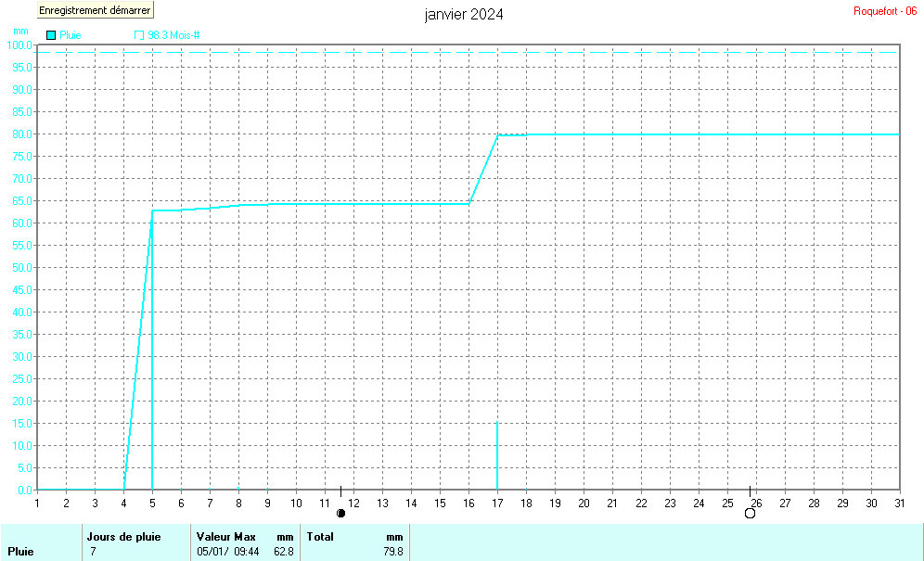The height and width of the screenshot is (561, 924).
Task: Click the janvier 2024 chart title
Action: point(464,15)
